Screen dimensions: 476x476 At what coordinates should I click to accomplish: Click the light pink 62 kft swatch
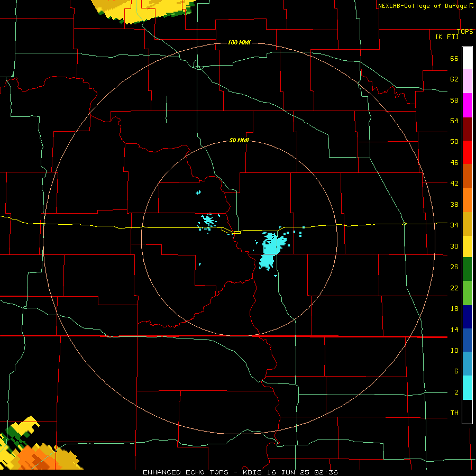click(467, 81)
